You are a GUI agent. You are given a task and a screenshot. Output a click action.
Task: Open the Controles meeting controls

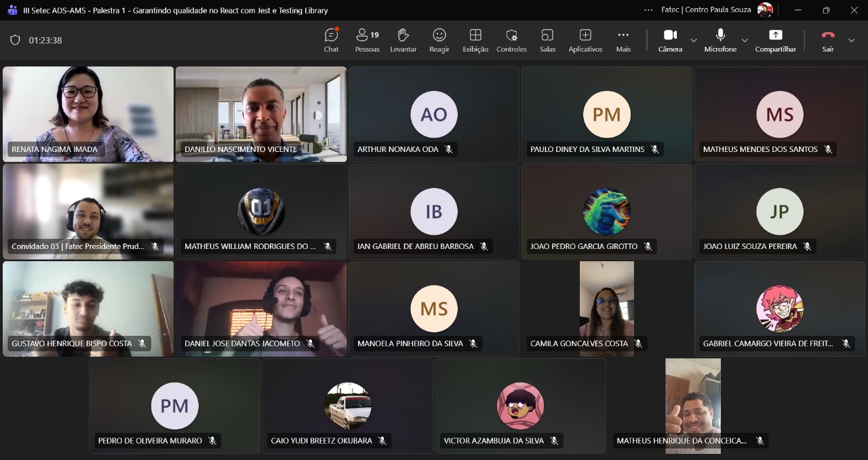pyautogui.click(x=511, y=40)
